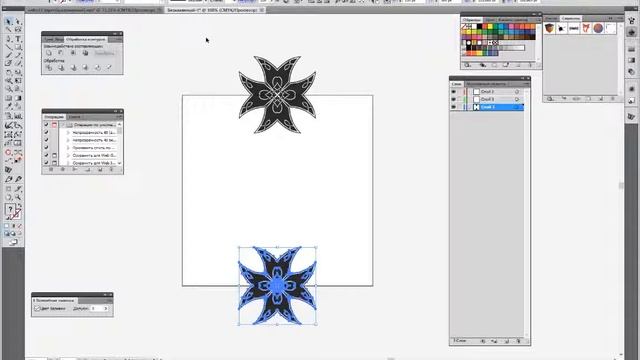Select the Rectangle tool
Image resolution: width=640 pixels, height=360 pixels.
tap(18, 47)
